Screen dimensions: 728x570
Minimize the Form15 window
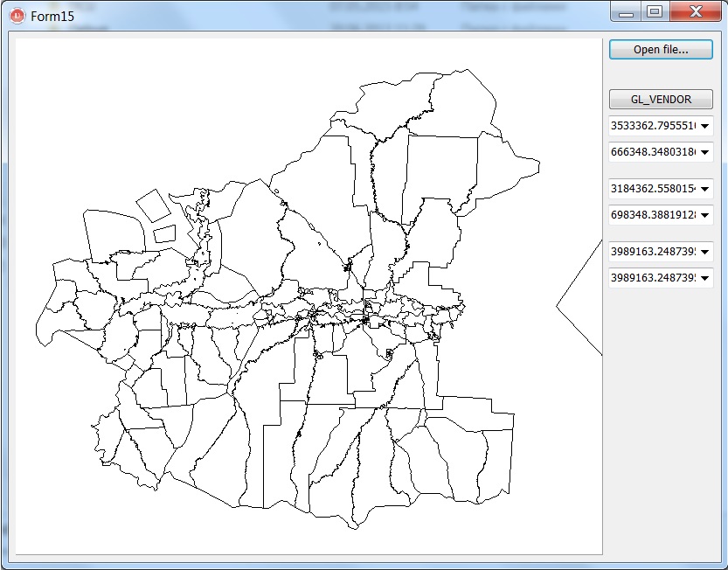[x=625, y=12]
